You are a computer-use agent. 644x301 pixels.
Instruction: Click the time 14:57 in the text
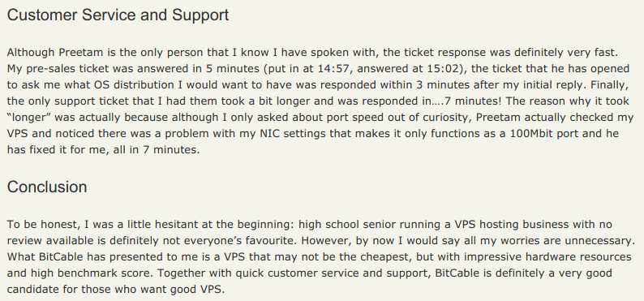click(x=332, y=69)
